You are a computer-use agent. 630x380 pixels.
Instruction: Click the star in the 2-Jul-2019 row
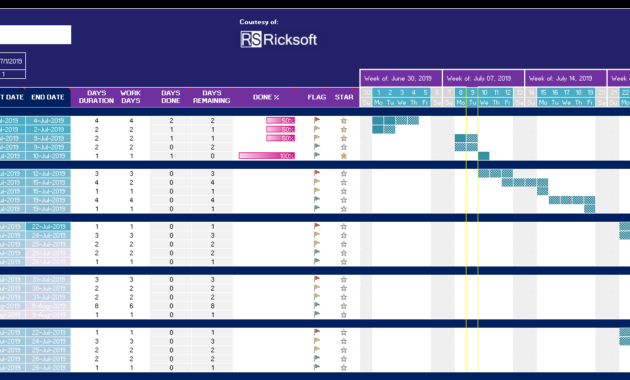(344, 129)
